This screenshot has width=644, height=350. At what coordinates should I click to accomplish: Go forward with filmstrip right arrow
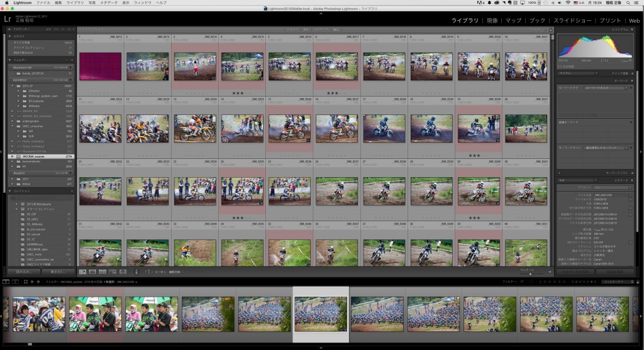pos(38,282)
